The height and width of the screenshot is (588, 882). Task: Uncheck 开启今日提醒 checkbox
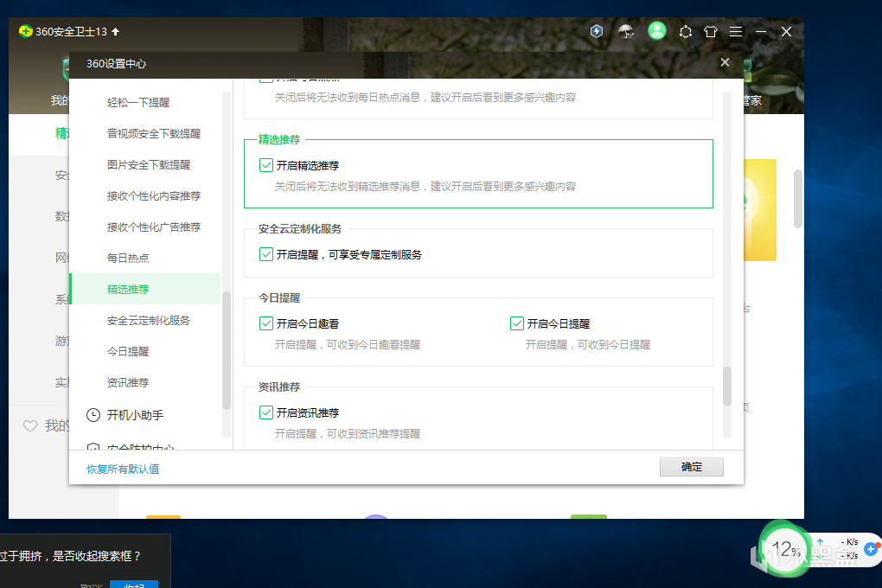click(517, 323)
